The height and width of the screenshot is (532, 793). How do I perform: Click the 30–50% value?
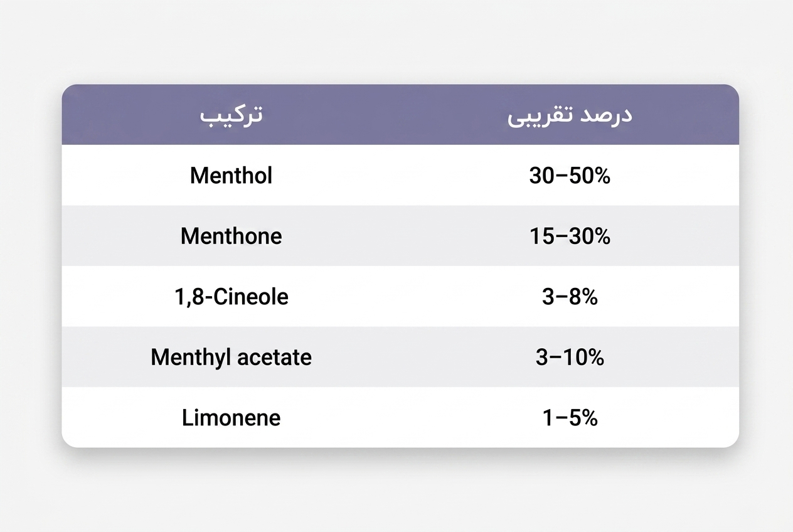point(570,176)
